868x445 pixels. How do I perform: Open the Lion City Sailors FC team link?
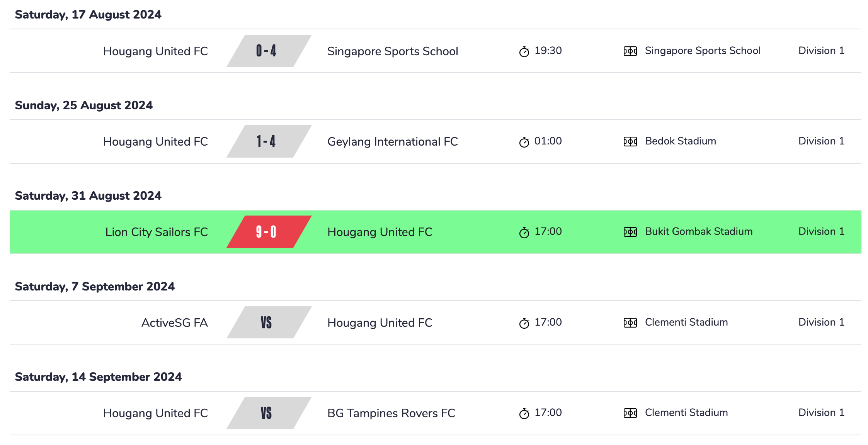pyautogui.click(x=157, y=232)
